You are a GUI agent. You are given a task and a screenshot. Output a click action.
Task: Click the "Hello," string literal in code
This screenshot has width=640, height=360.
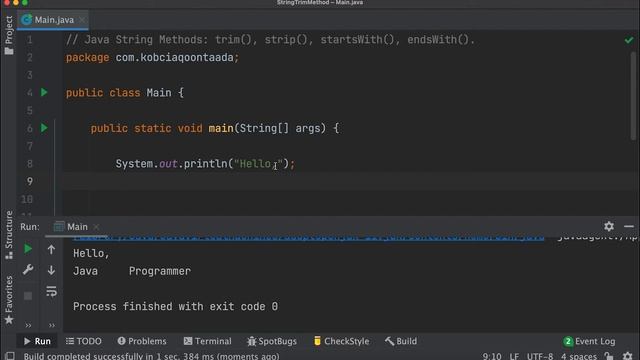pyautogui.click(x=258, y=164)
